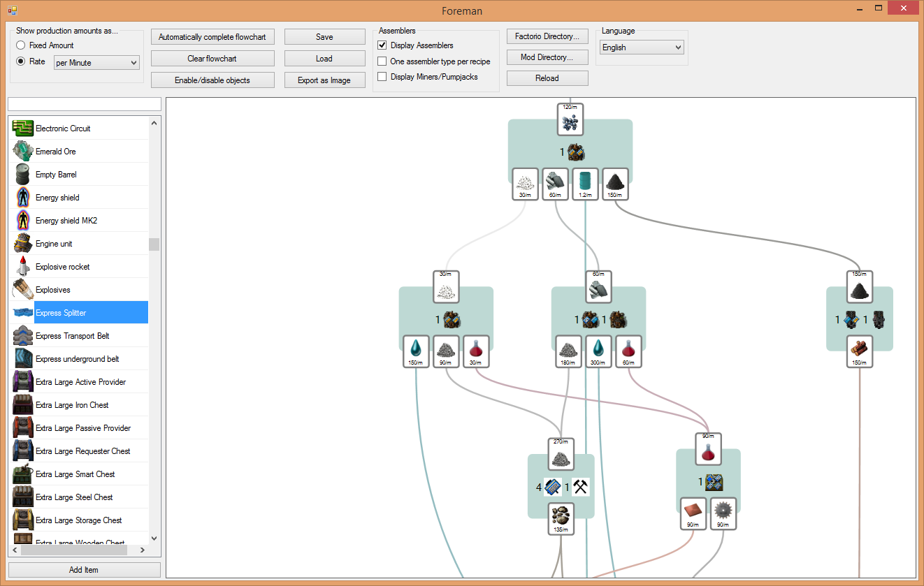Open the English language dropdown
The width and height of the screenshot is (924, 586).
[642, 47]
